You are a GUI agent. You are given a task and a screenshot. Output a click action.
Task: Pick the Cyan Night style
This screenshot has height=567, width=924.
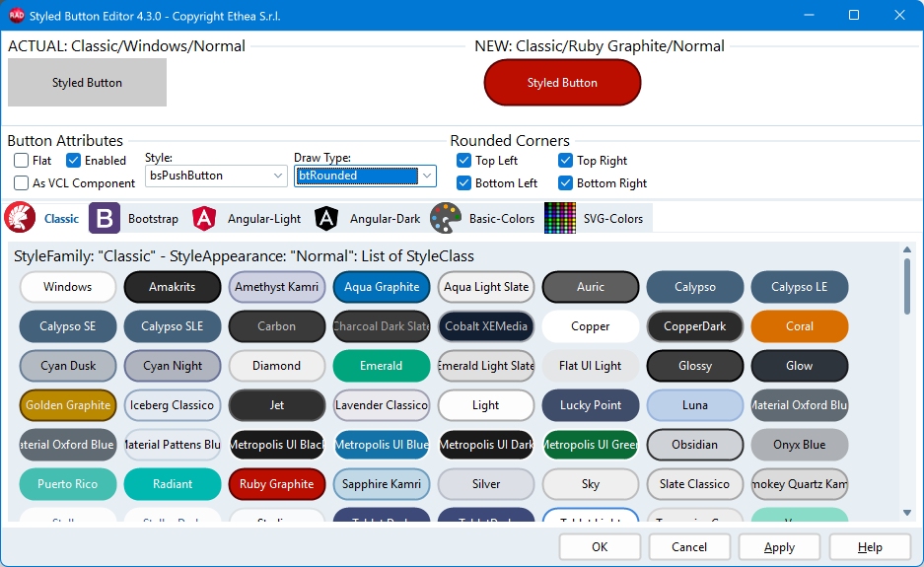(172, 366)
